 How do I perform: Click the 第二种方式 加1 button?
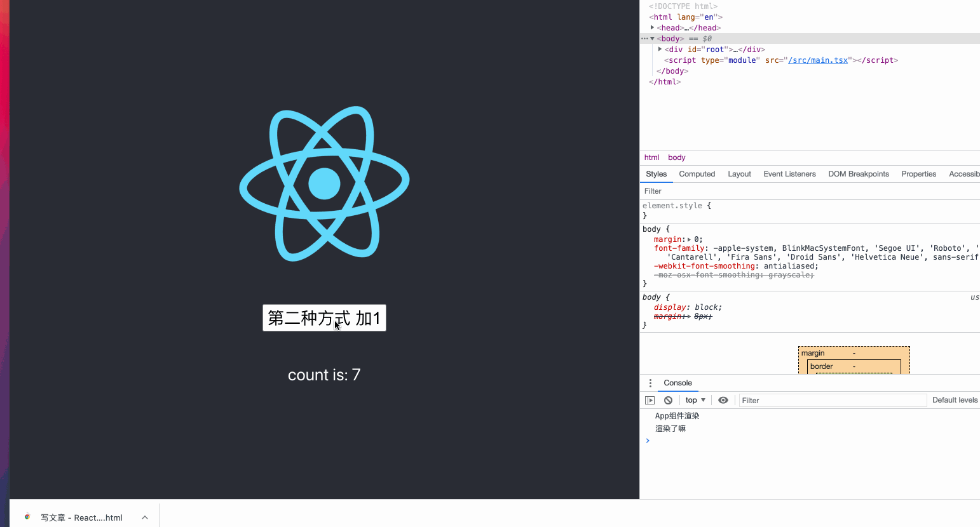[x=324, y=317]
